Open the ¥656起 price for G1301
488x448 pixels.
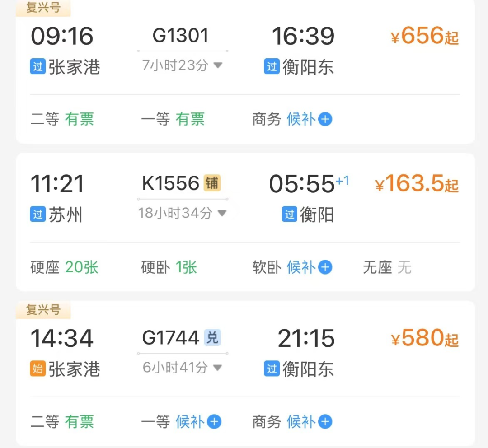424,36
